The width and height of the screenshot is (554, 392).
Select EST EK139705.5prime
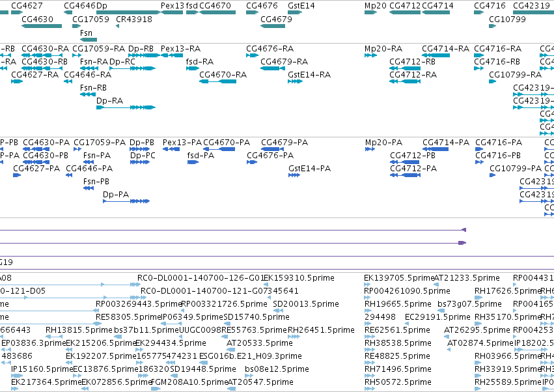pos(399,278)
